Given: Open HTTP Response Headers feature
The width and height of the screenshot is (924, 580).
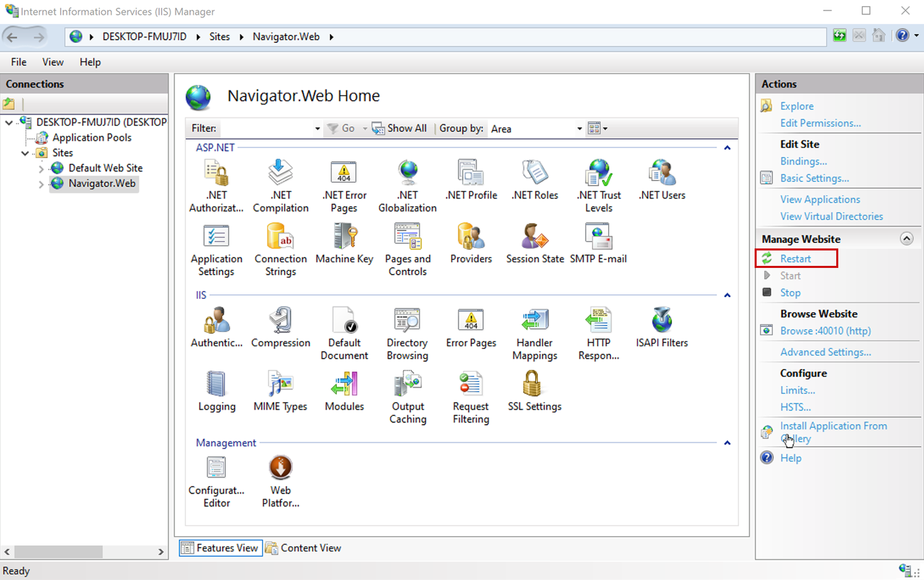Looking at the screenshot, I should [599, 333].
